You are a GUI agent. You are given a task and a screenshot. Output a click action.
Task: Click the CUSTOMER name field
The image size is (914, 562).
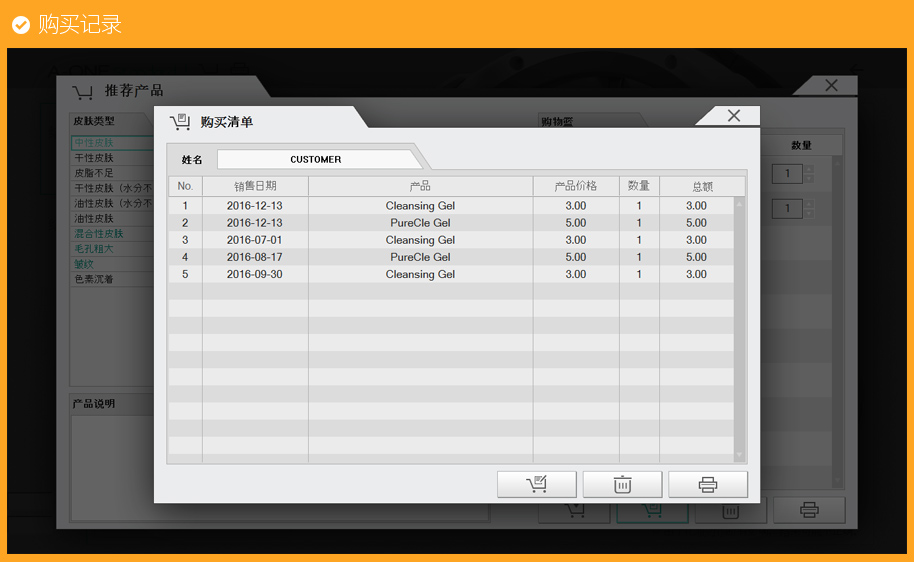(316, 159)
